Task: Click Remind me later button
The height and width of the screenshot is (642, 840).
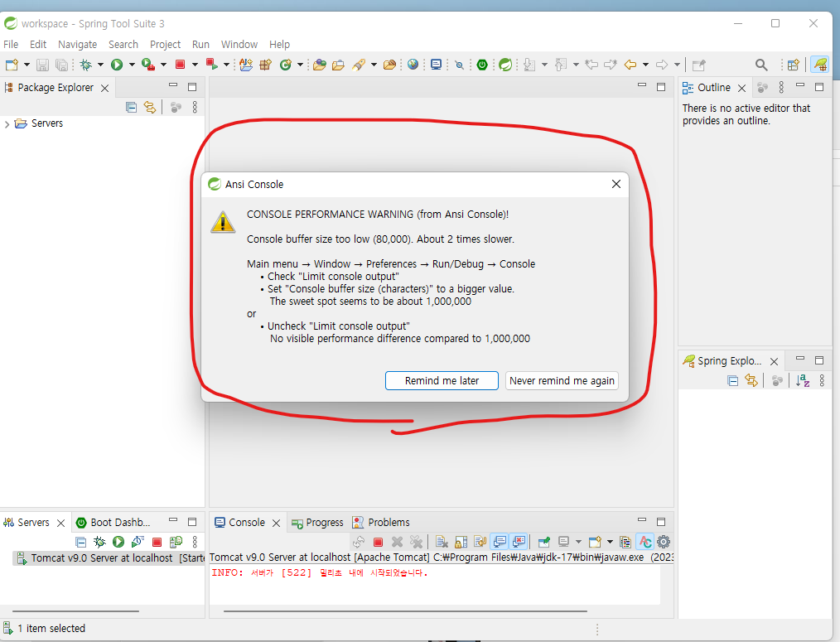Action: pos(442,380)
